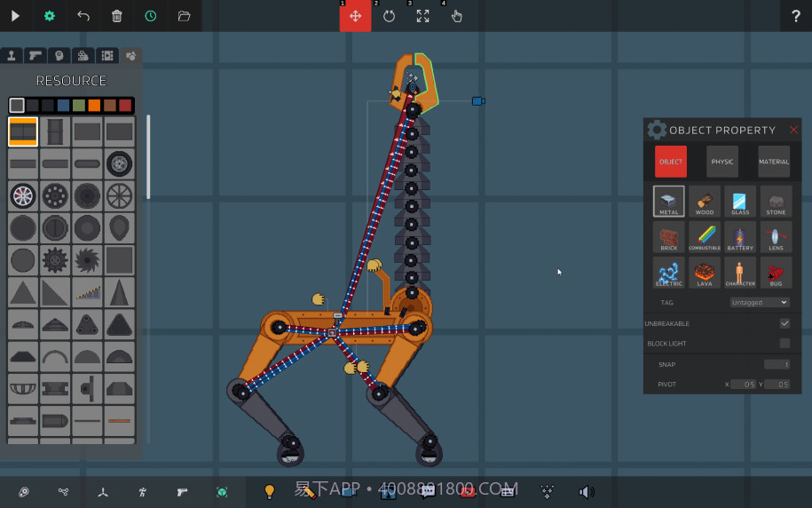This screenshot has width=812, height=508.
Task: Switch to the film strip tab
Action: (x=107, y=55)
